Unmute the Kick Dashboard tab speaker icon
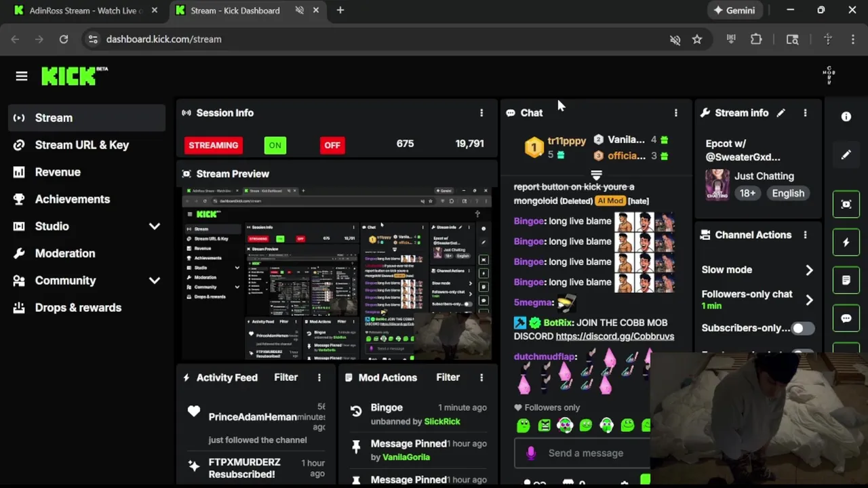Viewport: 868px width, 488px height. (x=299, y=10)
